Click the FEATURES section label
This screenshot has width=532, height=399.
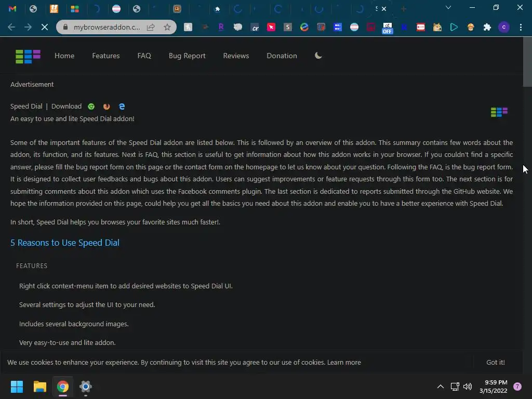pos(32,265)
